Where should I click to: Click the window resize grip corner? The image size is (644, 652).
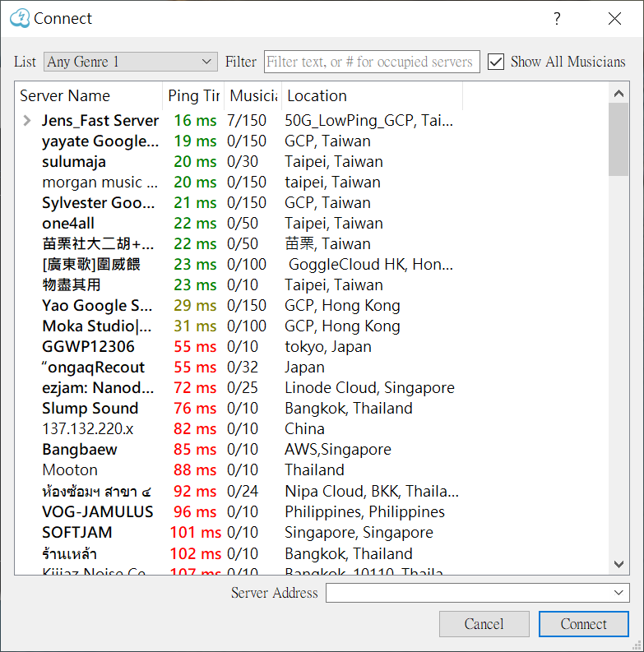point(637,645)
